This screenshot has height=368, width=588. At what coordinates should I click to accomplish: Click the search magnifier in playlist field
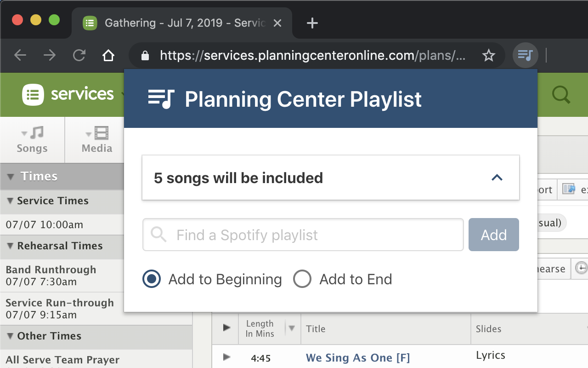[x=158, y=235]
